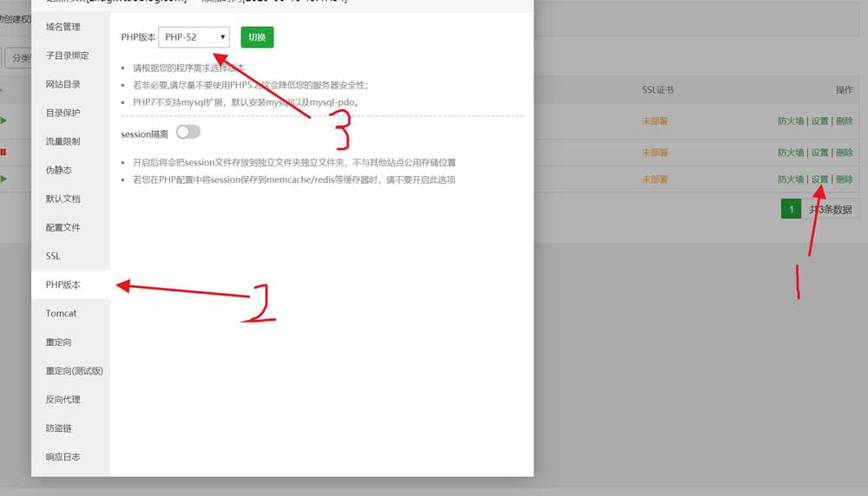Open the PHP版本 dropdown

click(x=194, y=37)
